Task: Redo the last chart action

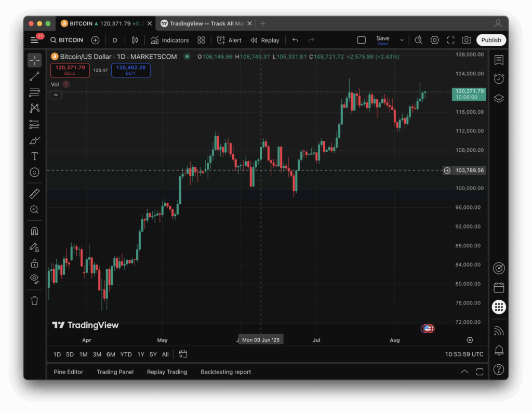Action: pyautogui.click(x=311, y=40)
